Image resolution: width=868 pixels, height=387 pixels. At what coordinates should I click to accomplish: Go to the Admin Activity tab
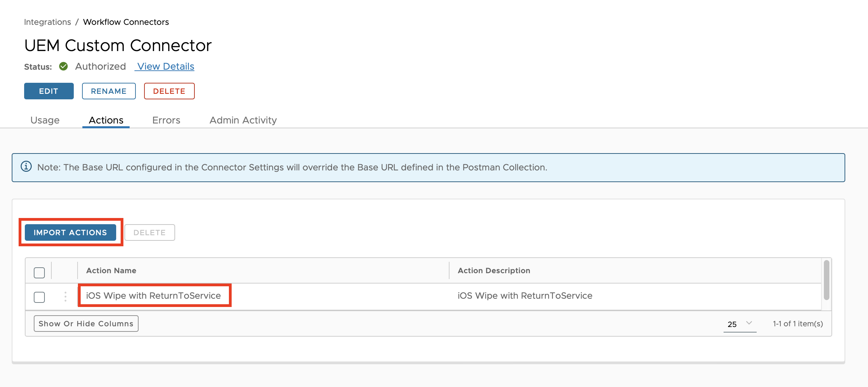click(243, 120)
